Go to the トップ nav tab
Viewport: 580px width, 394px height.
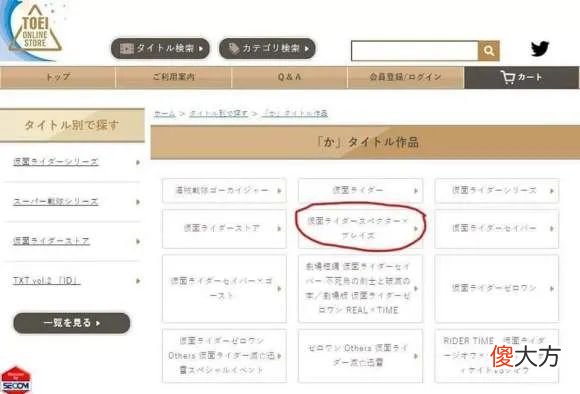[x=58, y=77]
